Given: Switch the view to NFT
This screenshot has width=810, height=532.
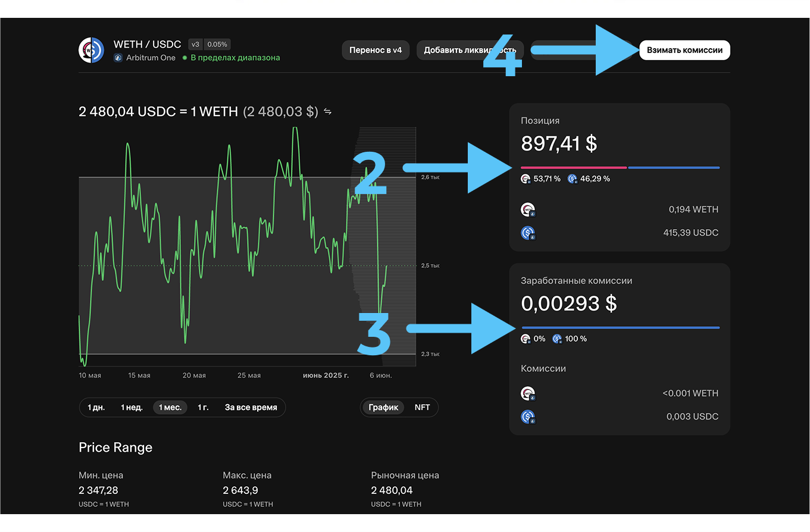Looking at the screenshot, I should [422, 408].
